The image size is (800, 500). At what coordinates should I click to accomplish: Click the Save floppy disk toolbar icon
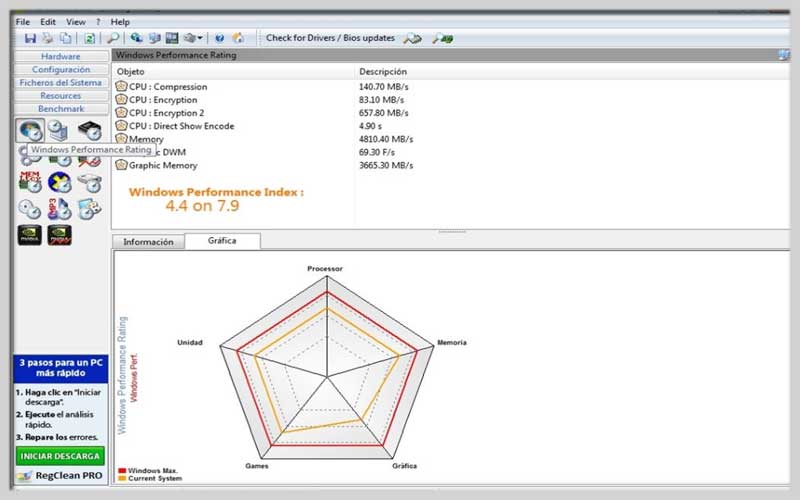coord(30,38)
